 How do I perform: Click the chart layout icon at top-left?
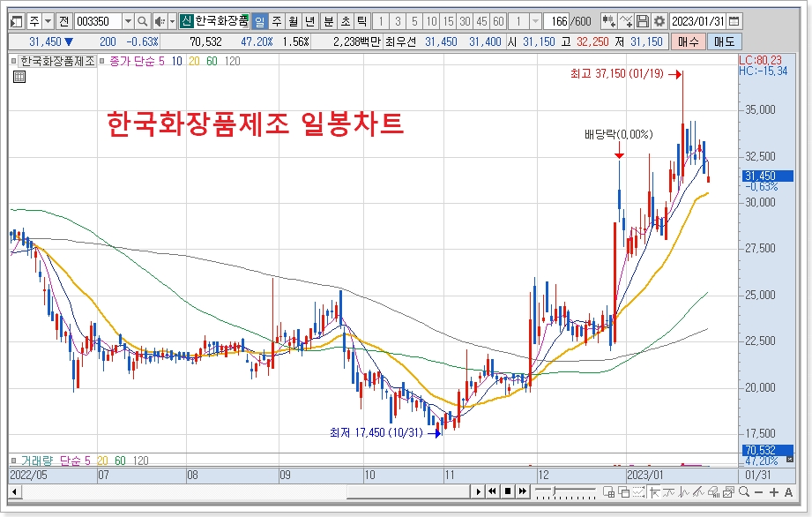pyautogui.click(x=17, y=21)
